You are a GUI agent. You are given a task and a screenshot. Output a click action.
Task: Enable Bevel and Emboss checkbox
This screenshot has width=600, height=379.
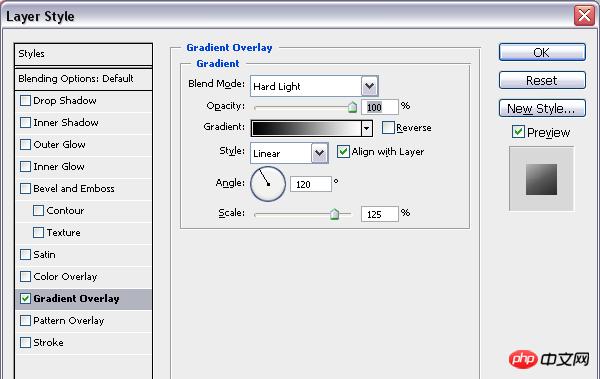pyautogui.click(x=25, y=189)
